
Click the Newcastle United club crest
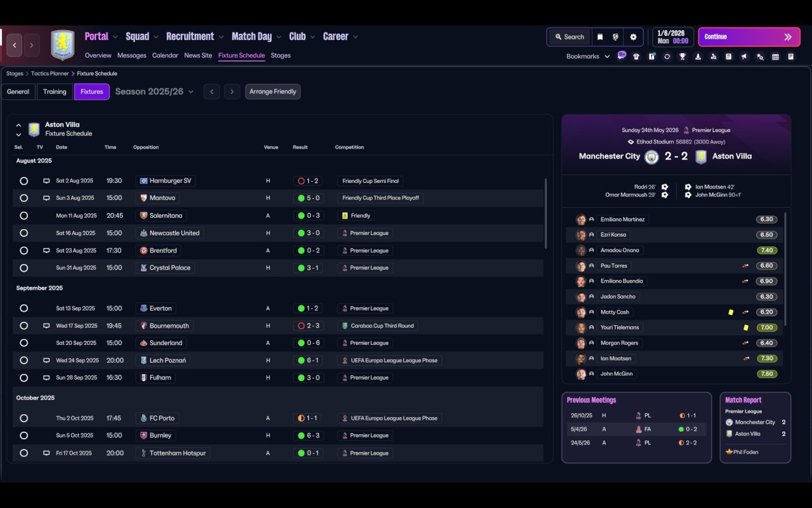(143, 233)
